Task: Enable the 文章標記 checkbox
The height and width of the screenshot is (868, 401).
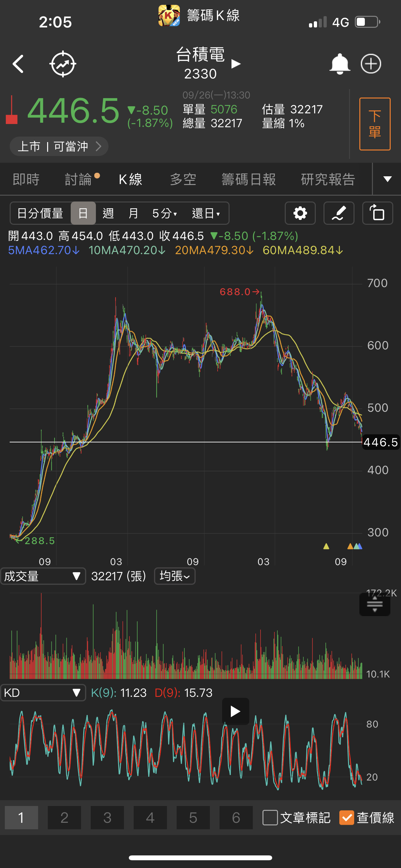Action: click(270, 817)
